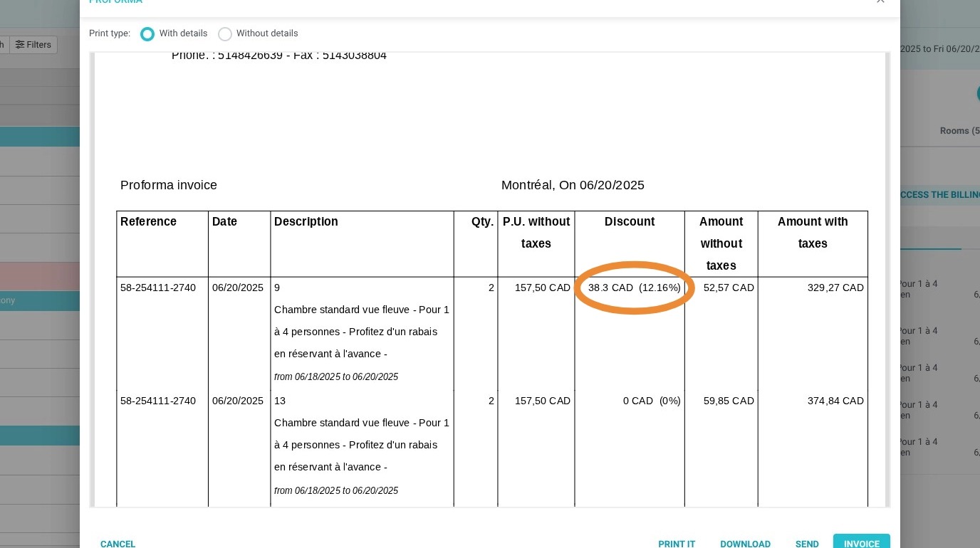Click the Download button

(x=745, y=544)
